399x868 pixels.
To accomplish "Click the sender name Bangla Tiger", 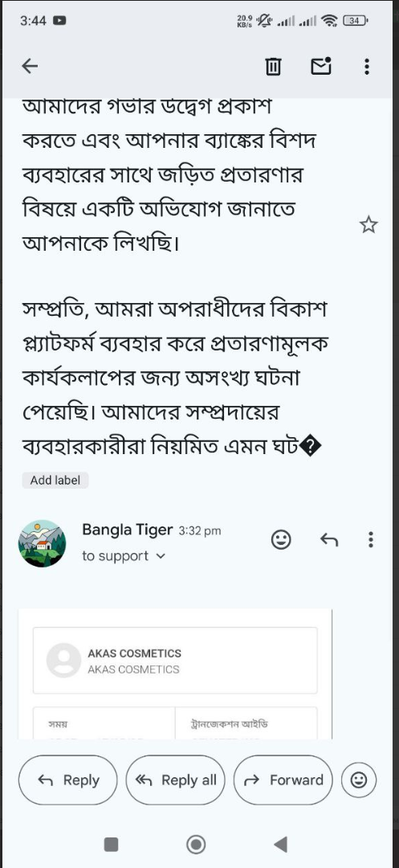I will 127,530.
